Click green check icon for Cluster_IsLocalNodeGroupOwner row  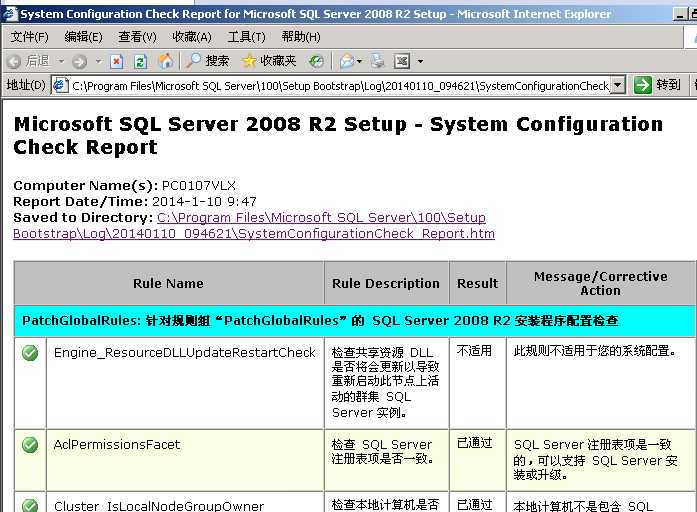pos(30,505)
